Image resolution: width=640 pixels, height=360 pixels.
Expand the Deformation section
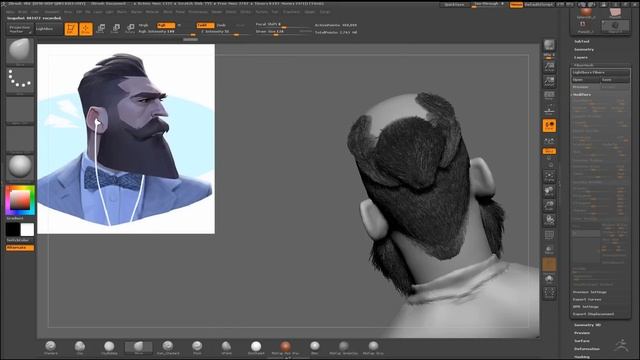coord(587,349)
